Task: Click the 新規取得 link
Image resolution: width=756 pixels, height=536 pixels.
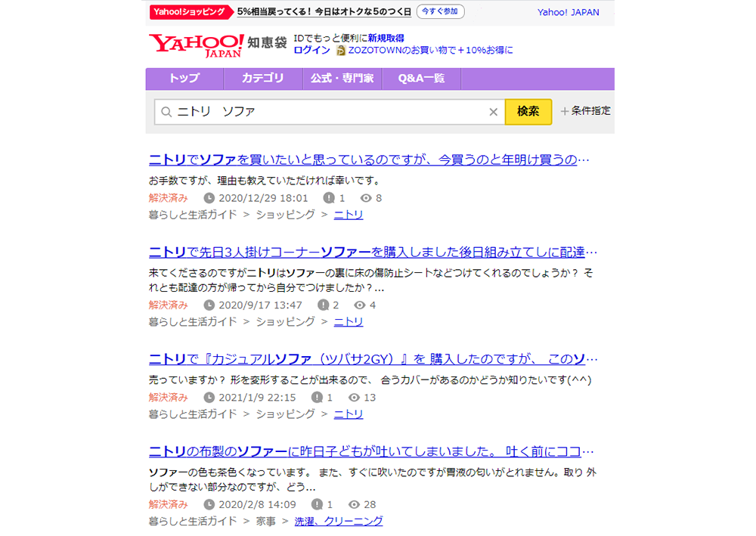Action: 386,38
